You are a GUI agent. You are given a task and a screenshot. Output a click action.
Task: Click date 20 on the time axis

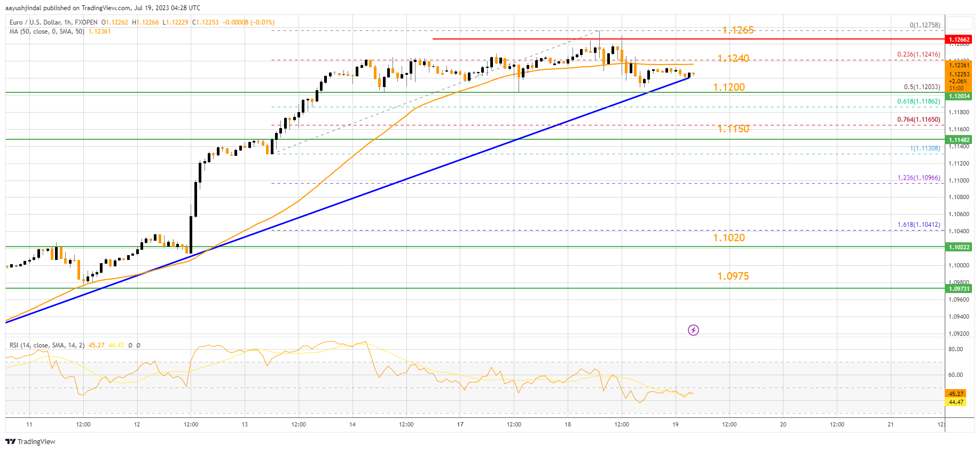pyautogui.click(x=783, y=424)
